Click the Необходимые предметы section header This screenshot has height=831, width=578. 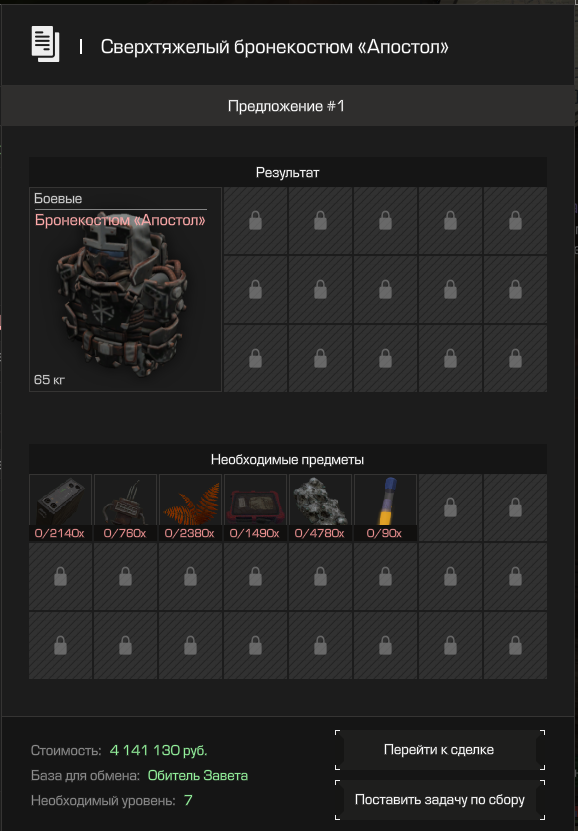point(288,459)
